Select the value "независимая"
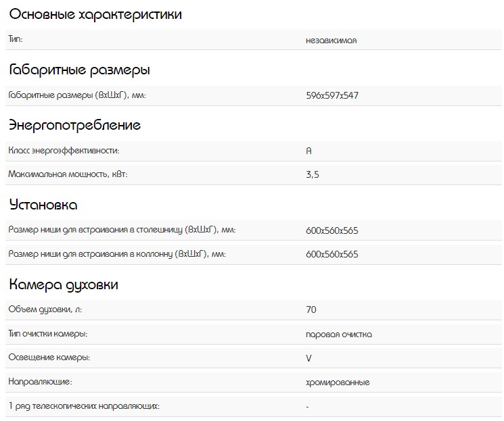 click(x=331, y=40)
